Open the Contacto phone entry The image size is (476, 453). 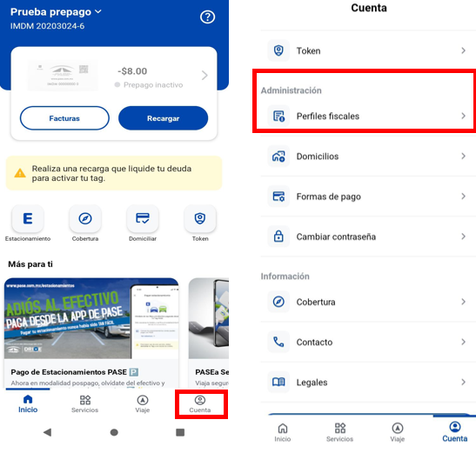(x=368, y=342)
